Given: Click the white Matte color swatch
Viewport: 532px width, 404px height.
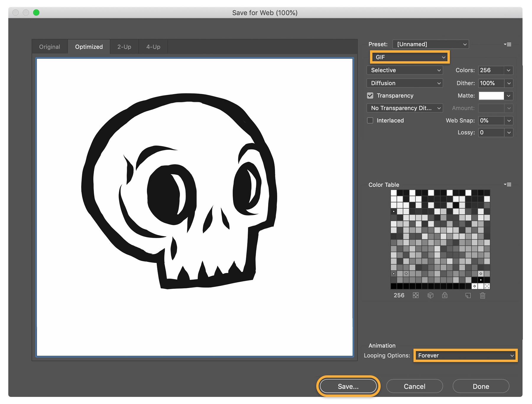Looking at the screenshot, I should (491, 96).
